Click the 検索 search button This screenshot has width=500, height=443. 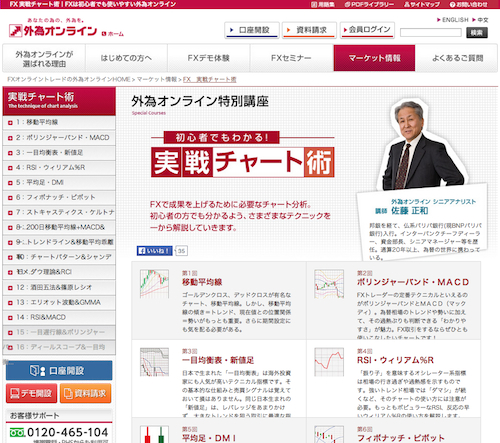tap(477, 32)
